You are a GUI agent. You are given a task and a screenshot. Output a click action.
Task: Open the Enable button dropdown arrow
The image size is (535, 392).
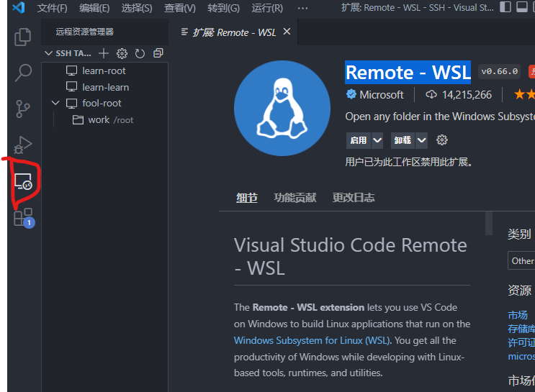click(377, 140)
